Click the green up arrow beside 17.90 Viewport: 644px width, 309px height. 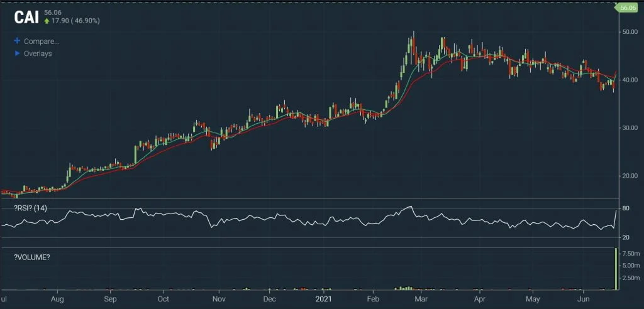pos(47,21)
